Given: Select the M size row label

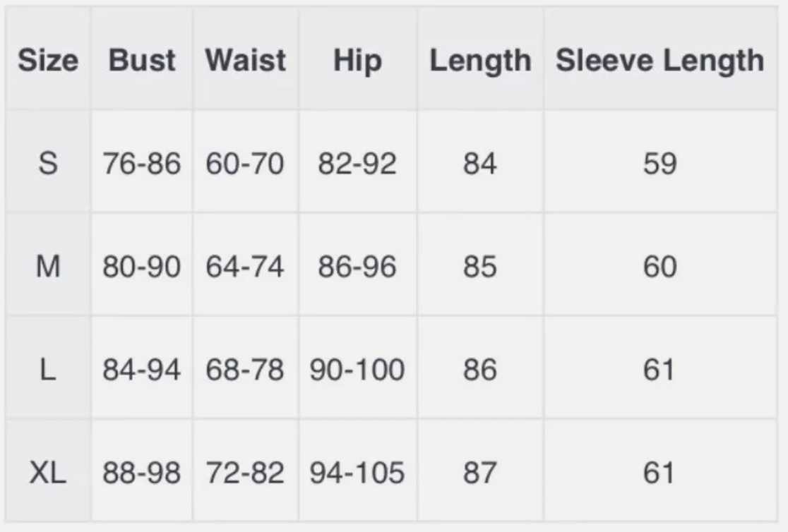Looking at the screenshot, I should (x=48, y=266).
